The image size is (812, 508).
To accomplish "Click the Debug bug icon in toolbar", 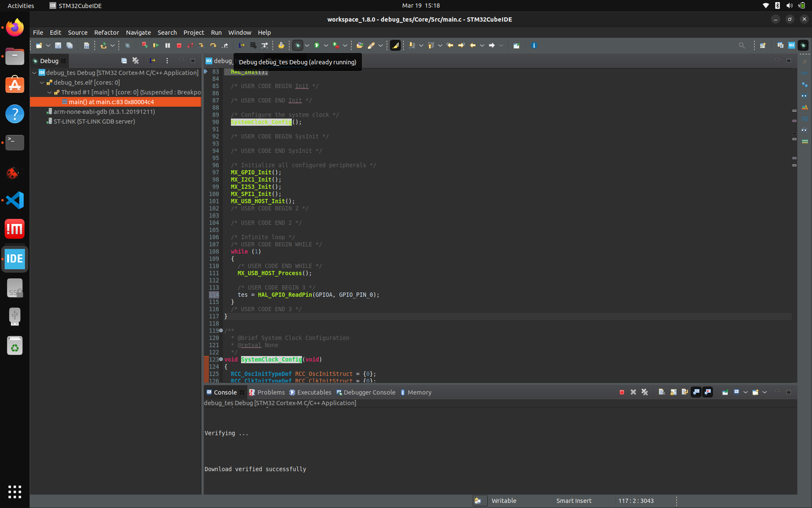I will tap(298, 45).
